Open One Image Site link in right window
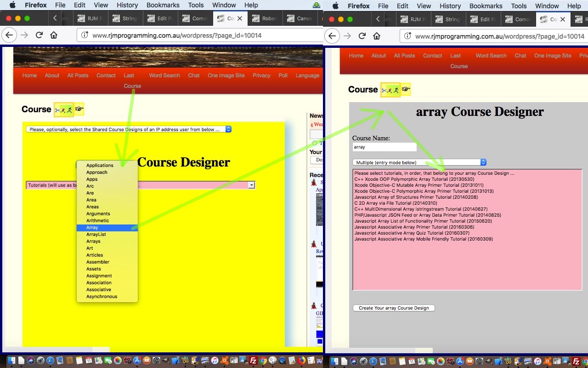Viewport: 588px width, 368px height. coord(553,56)
